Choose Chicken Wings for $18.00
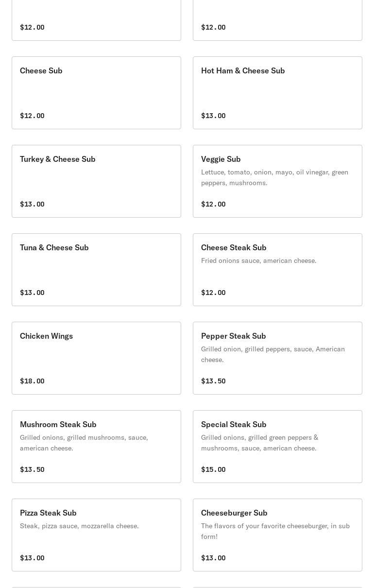Screen dimensions: 374x588 pos(96,358)
